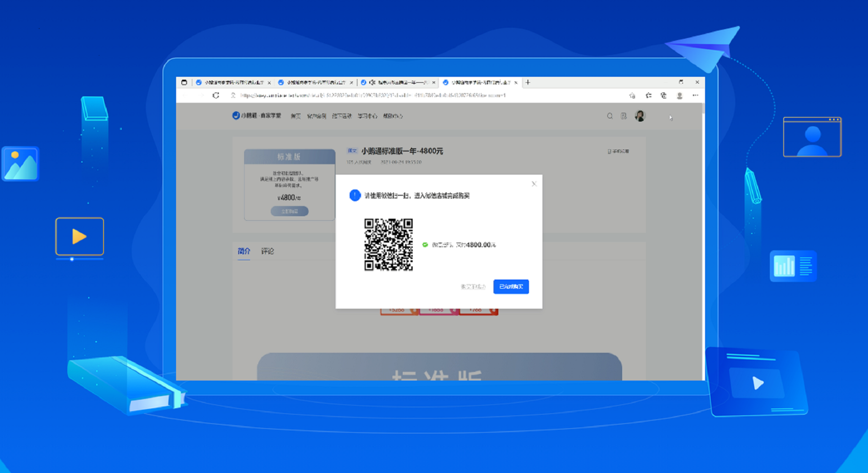This screenshot has width=868, height=473.
Task: Focus the browser address bar URL
Action: click(x=373, y=95)
